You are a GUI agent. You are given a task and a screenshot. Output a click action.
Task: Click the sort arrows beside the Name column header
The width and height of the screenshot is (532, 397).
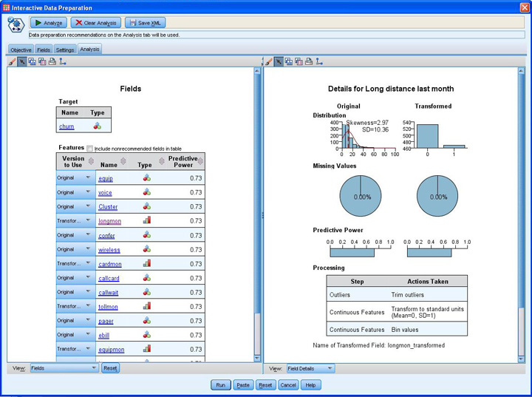(123, 162)
